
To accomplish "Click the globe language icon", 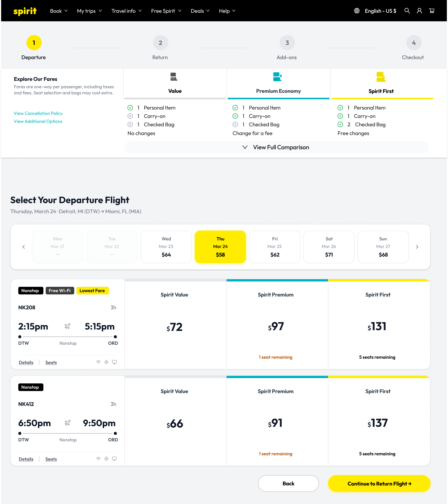I will coord(357,11).
